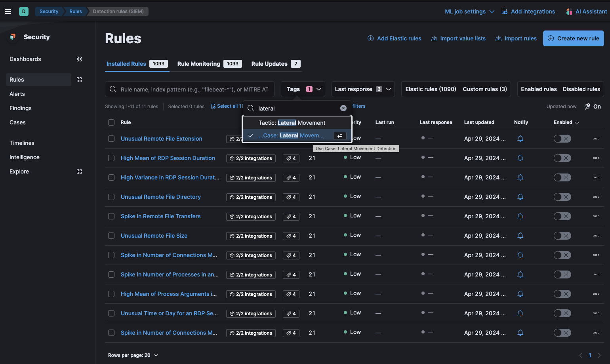Open the AI Assistant
This screenshot has width=610, height=364.
click(587, 11)
